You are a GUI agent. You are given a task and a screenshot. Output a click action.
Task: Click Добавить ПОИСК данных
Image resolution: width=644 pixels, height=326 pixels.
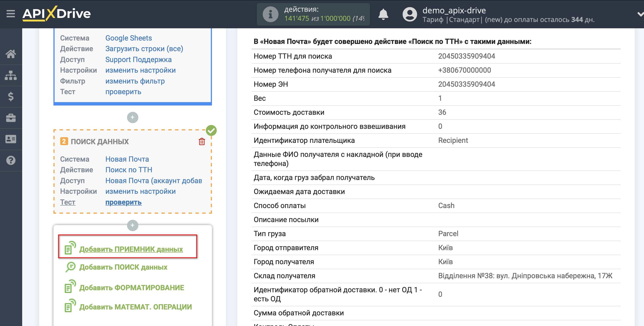click(x=123, y=267)
